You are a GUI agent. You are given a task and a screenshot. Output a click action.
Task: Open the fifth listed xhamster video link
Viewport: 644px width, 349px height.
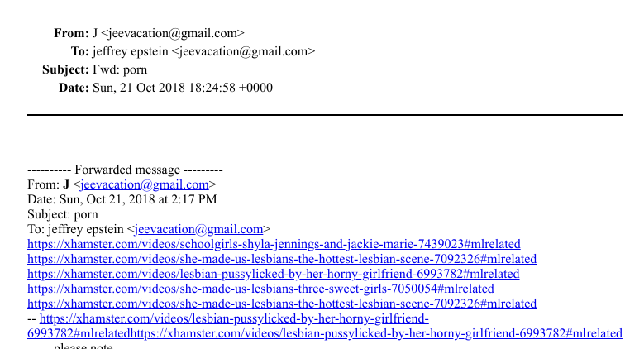pos(282,304)
